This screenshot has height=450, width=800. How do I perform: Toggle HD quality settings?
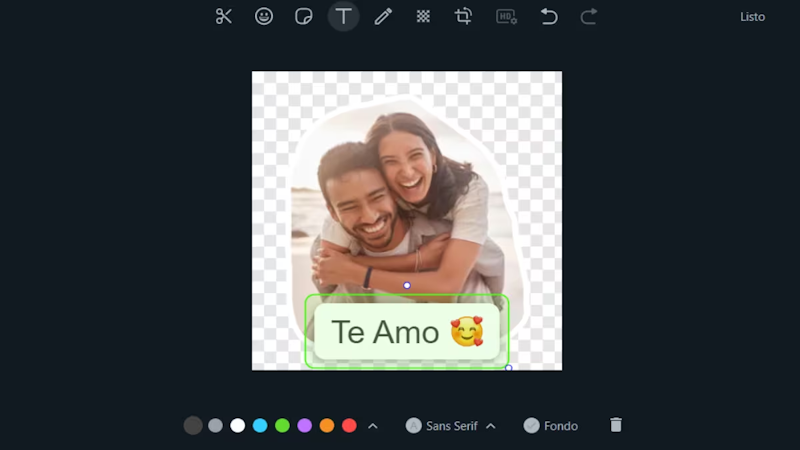(x=506, y=16)
